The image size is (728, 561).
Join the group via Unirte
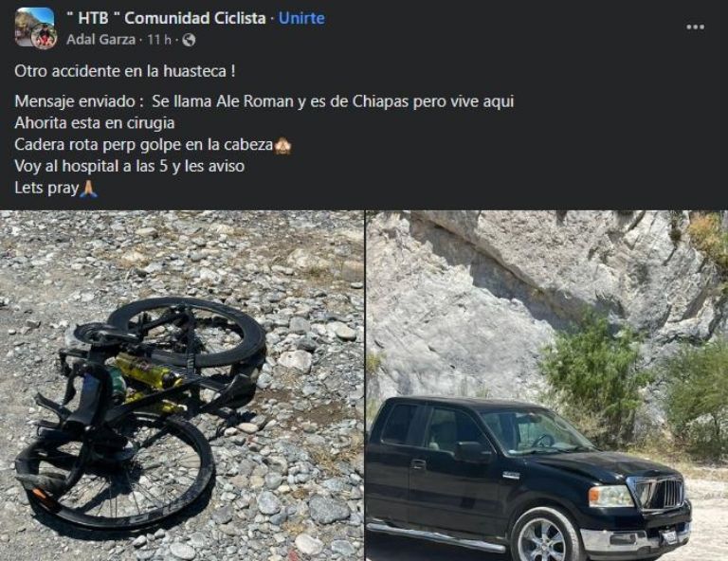301,18
